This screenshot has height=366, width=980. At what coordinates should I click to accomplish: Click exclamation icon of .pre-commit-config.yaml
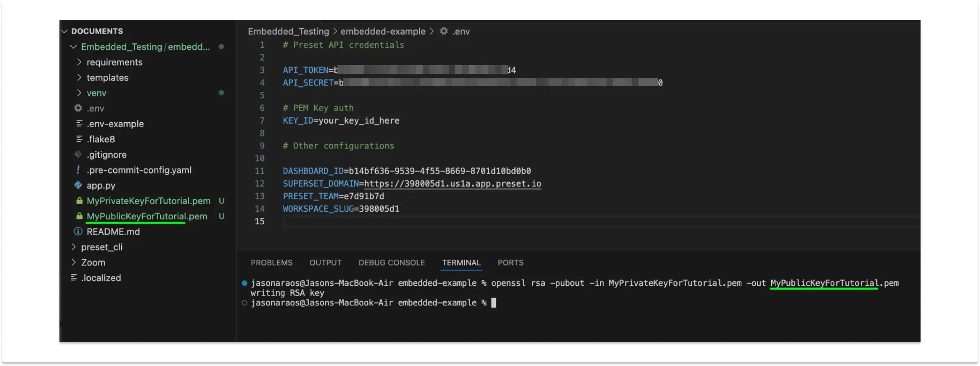point(78,170)
